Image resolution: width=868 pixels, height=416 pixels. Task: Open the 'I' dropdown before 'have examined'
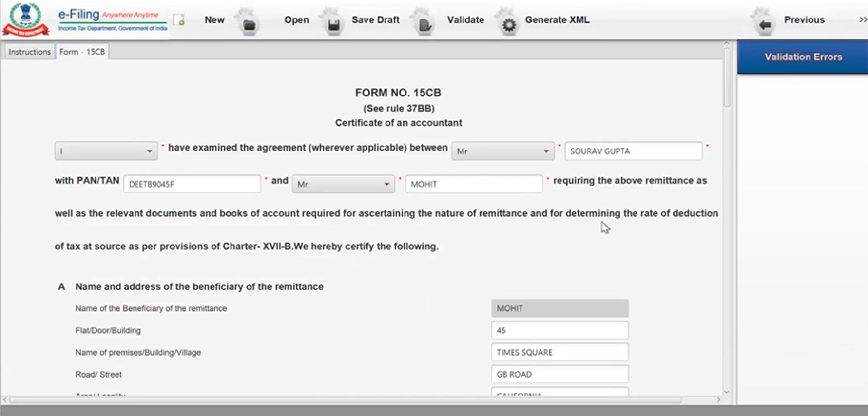(106, 151)
